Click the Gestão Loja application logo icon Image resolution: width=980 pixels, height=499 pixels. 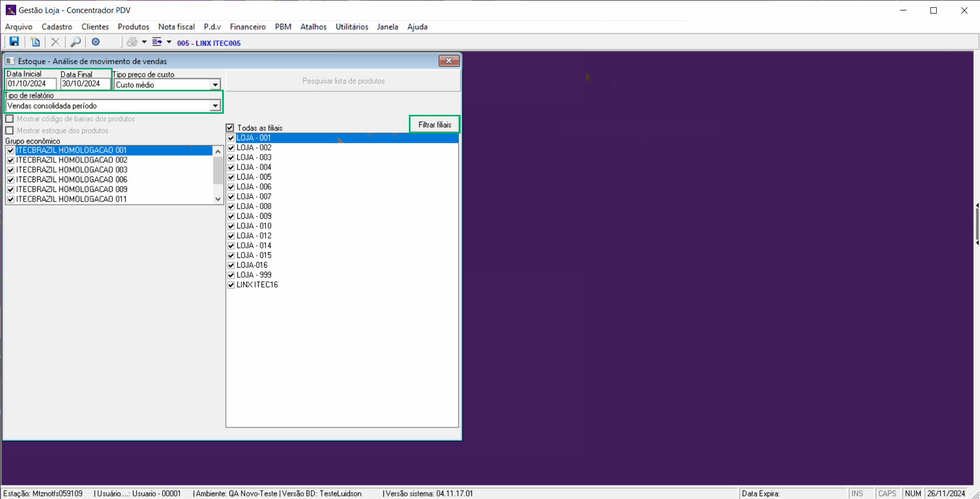[x=10, y=10]
